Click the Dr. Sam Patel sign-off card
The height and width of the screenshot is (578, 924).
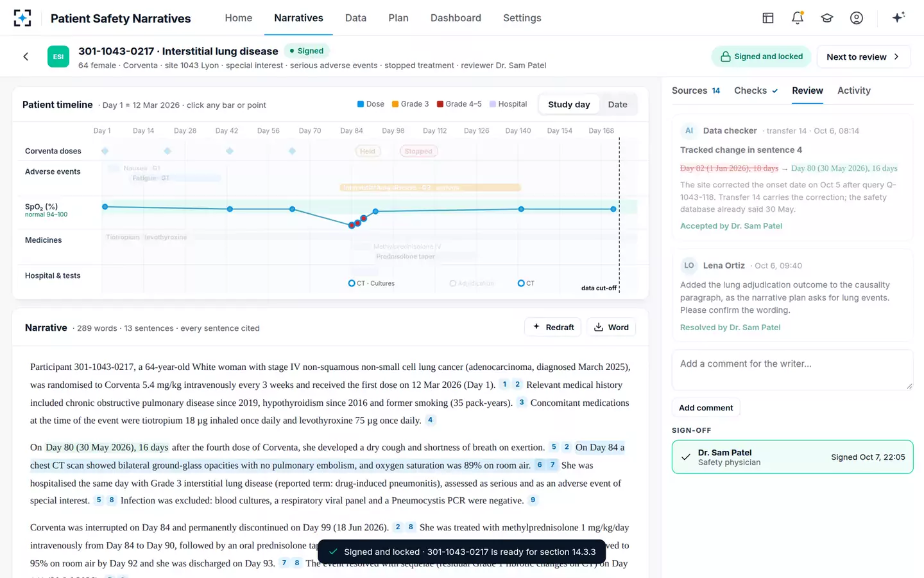tap(792, 457)
